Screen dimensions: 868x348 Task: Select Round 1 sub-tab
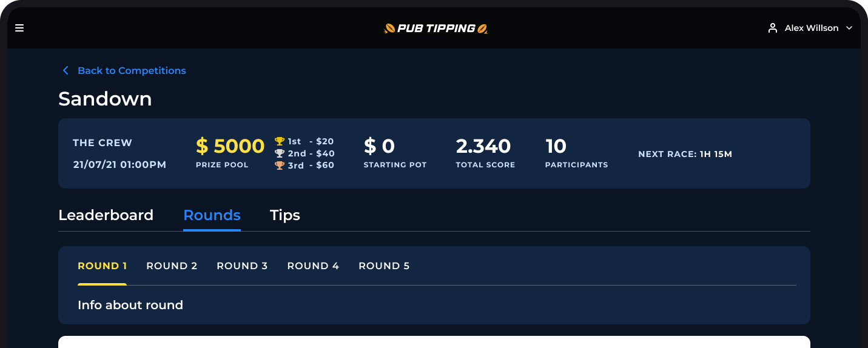tap(103, 266)
